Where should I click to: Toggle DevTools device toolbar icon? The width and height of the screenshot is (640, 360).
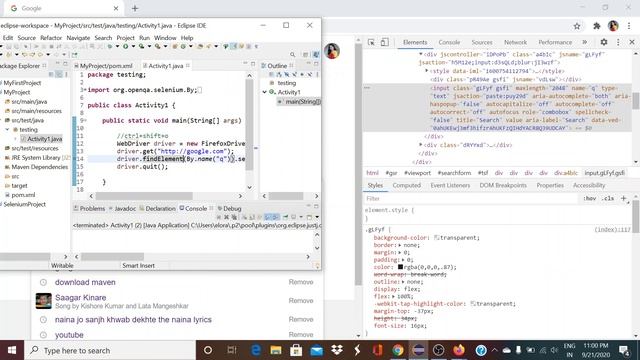pos(384,42)
